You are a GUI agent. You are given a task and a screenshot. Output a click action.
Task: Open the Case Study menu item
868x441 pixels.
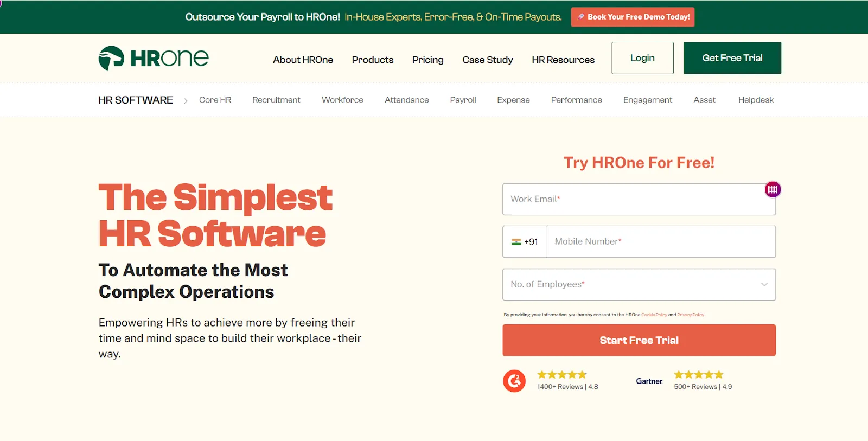[488, 60]
